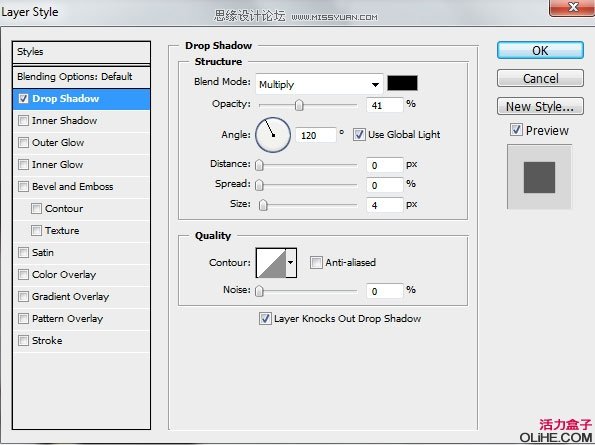
Task: Click the Cancel button
Action: pos(540,79)
